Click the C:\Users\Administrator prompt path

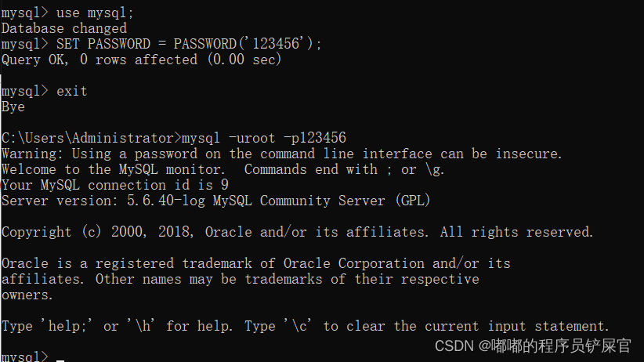[x=90, y=138]
